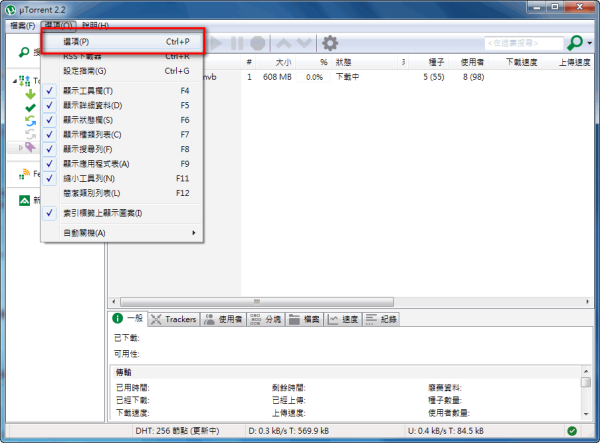Expand the 自動關機(A) submenu
Viewport: 600px width, 443px height.
pyautogui.click(x=122, y=233)
